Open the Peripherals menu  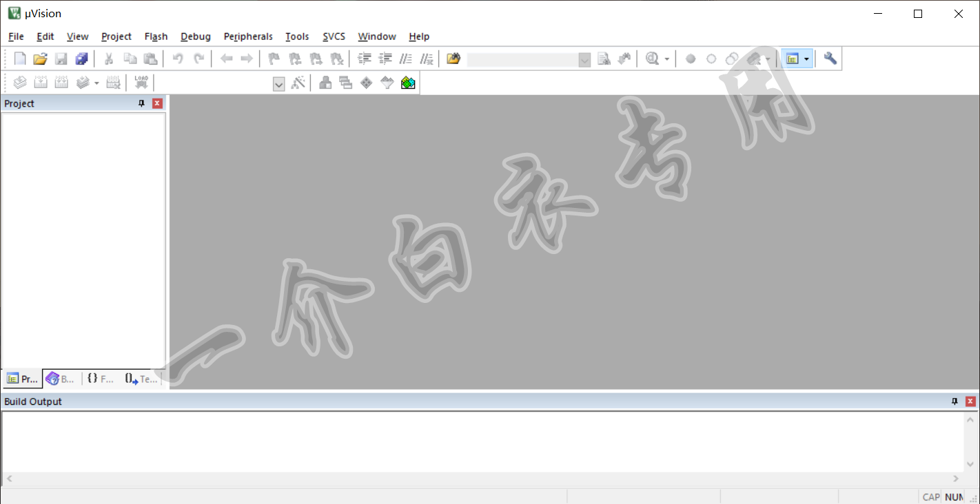(248, 36)
